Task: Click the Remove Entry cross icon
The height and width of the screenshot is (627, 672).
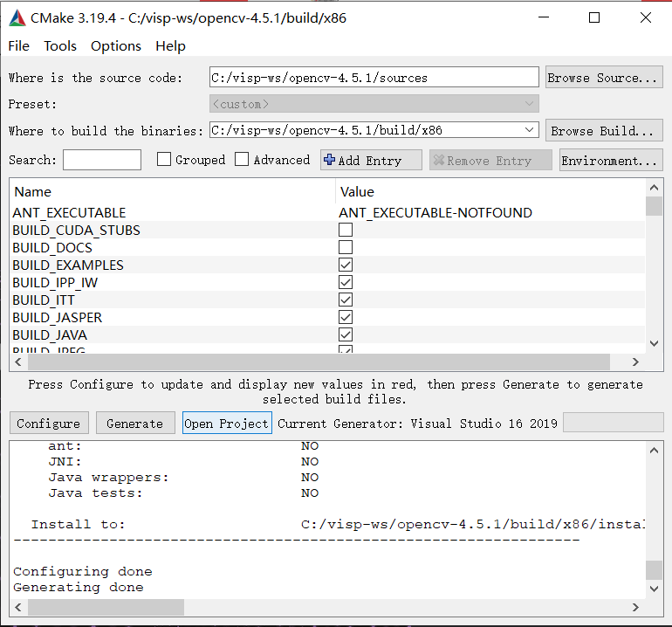Action: [438, 160]
